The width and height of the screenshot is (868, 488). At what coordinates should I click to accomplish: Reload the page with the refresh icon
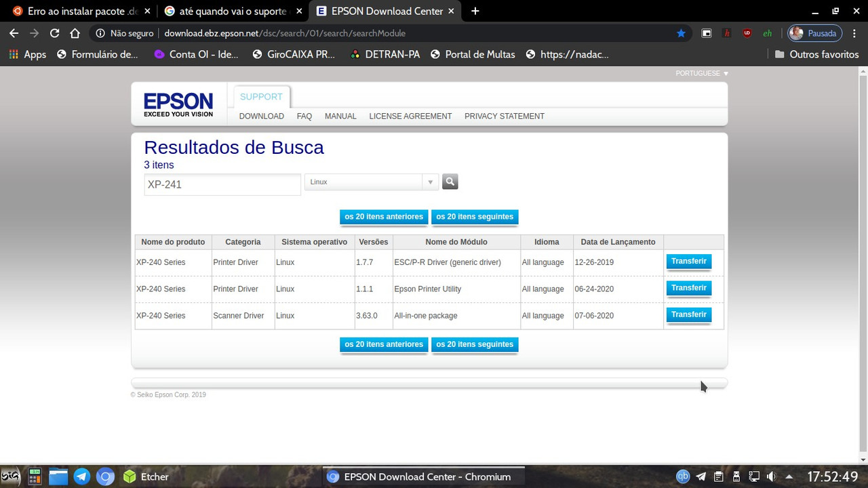pyautogui.click(x=55, y=33)
